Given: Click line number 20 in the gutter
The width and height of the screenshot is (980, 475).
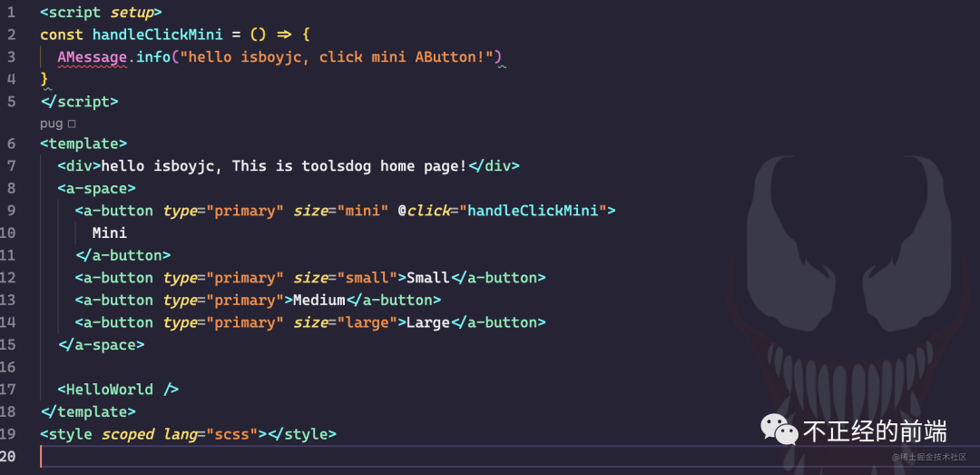Looking at the screenshot, I should click(x=8, y=456).
